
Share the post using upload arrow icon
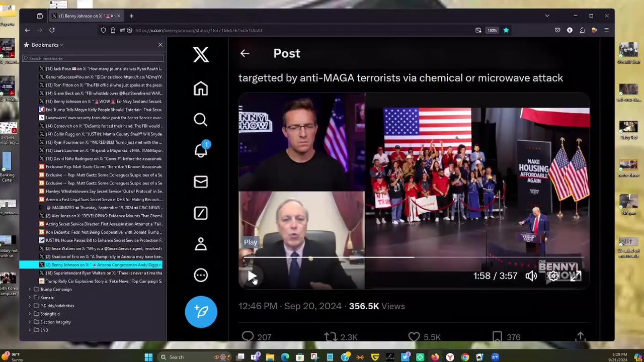[x=580, y=336]
